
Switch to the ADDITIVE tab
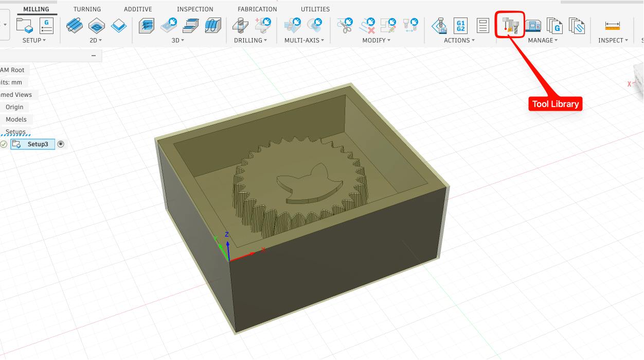point(138,9)
